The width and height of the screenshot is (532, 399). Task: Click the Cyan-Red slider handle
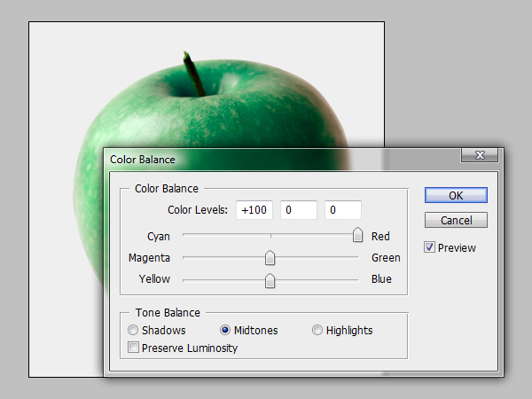click(x=357, y=235)
